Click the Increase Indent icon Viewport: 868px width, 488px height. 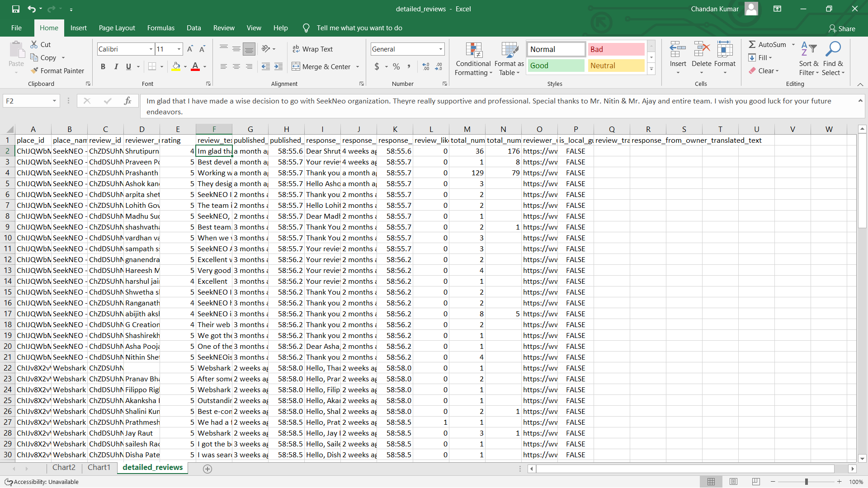pos(278,66)
